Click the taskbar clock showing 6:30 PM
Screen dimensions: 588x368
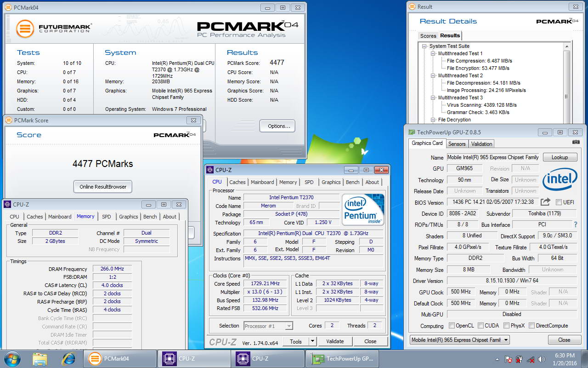point(565,359)
